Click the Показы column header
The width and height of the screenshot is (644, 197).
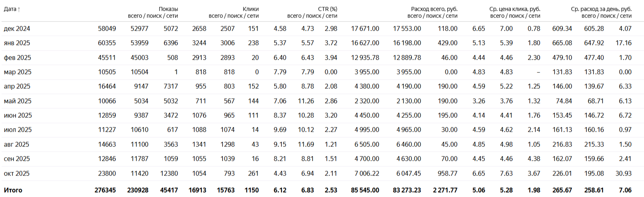(168, 9)
